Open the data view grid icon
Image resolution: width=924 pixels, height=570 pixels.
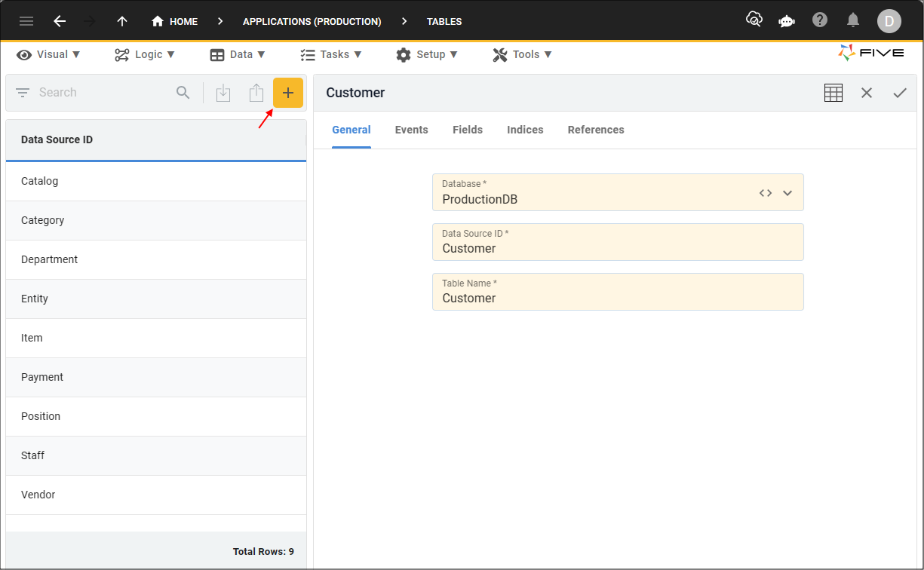tap(833, 93)
